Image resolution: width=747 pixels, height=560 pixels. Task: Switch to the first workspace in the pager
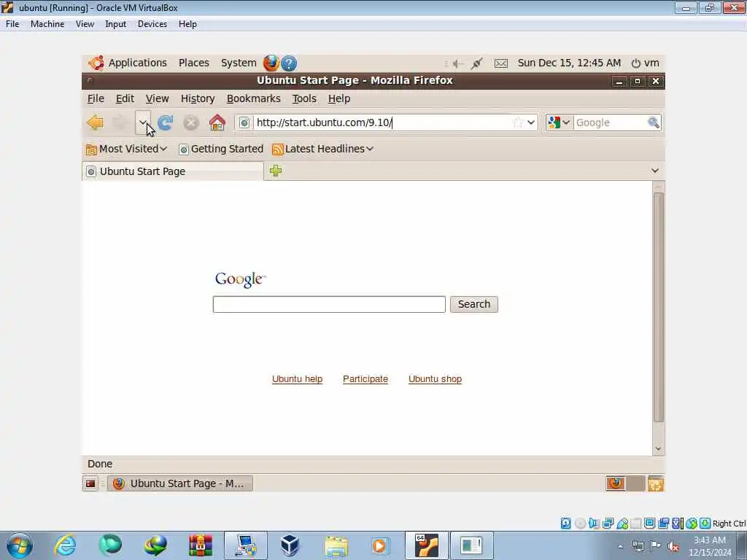point(616,483)
